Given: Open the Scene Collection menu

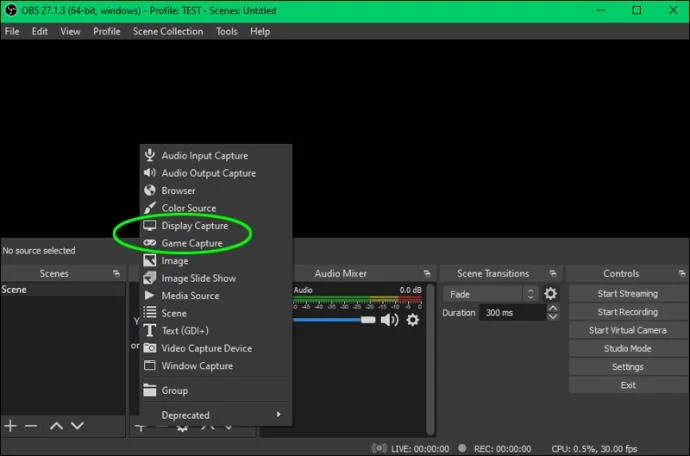Looking at the screenshot, I should pyautogui.click(x=168, y=32).
